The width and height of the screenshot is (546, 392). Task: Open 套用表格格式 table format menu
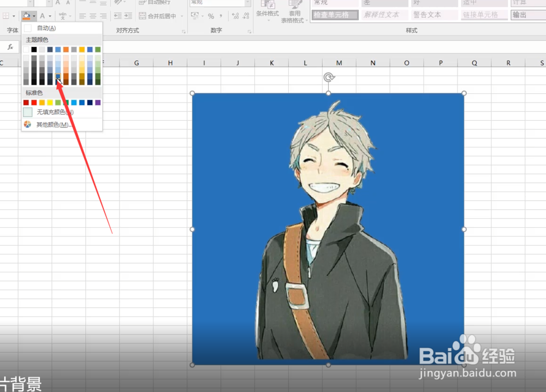click(x=295, y=11)
